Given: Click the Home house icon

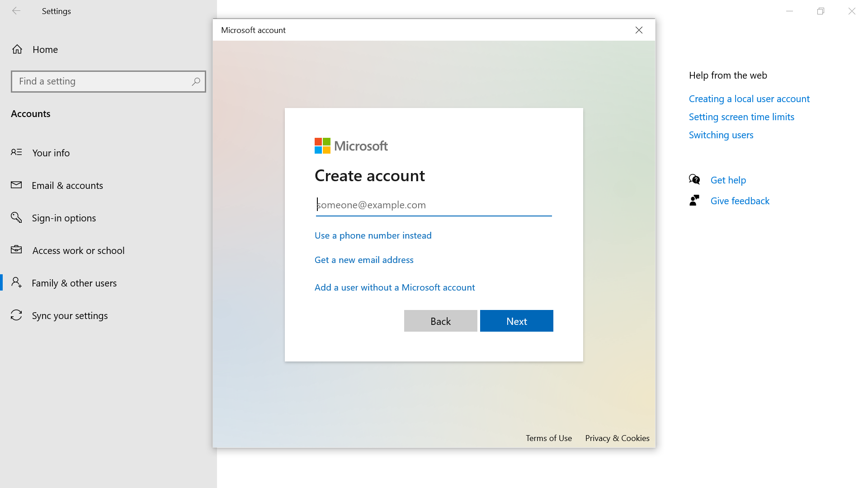Looking at the screenshot, I should (17, 49).
